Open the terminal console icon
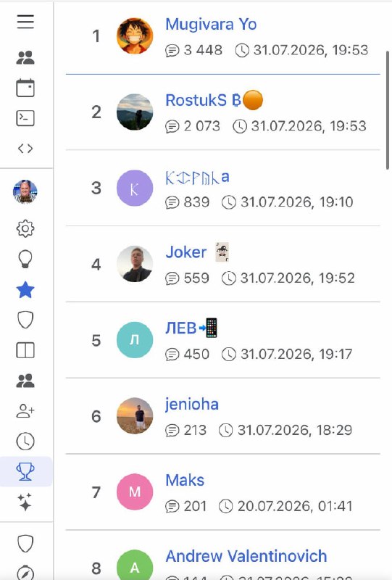Viewport: 392px width, 580px height. point(25,118)
